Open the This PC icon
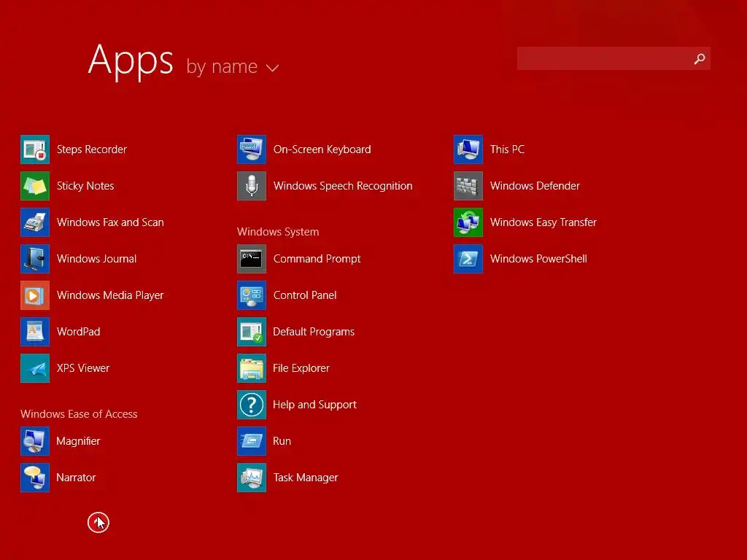This screenshot has height=560, width=747. [468, 149]
